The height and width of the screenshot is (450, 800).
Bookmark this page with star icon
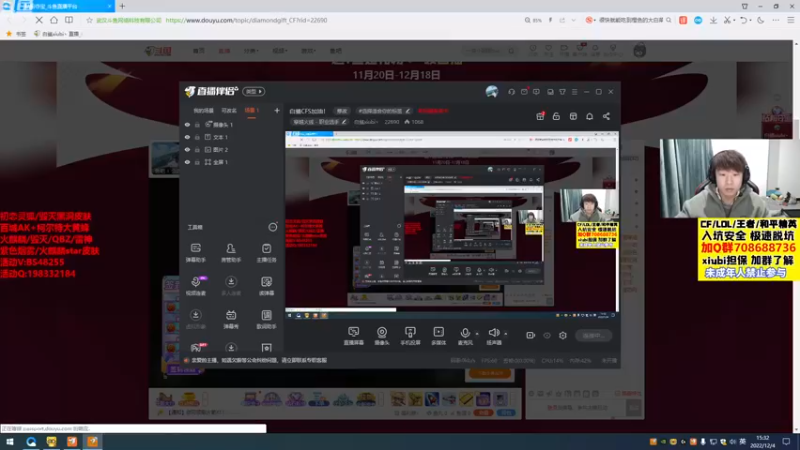(89, 20)
